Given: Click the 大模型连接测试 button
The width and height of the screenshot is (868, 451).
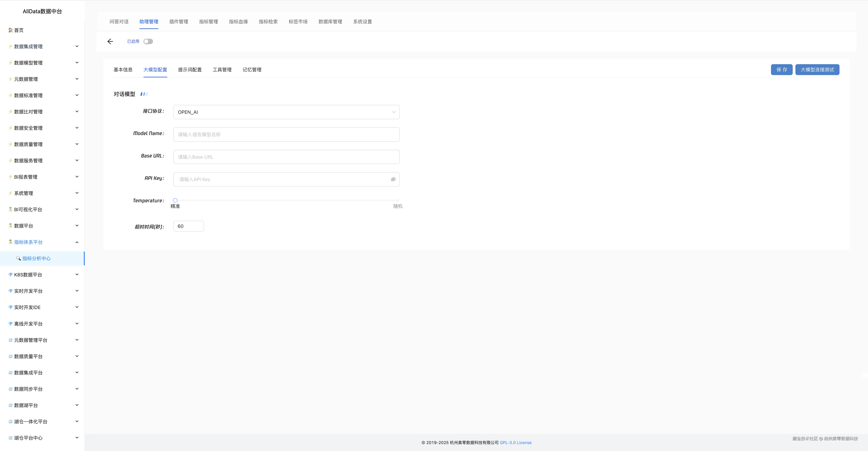Looking at the screenshot, I should [x=817, y=70].
